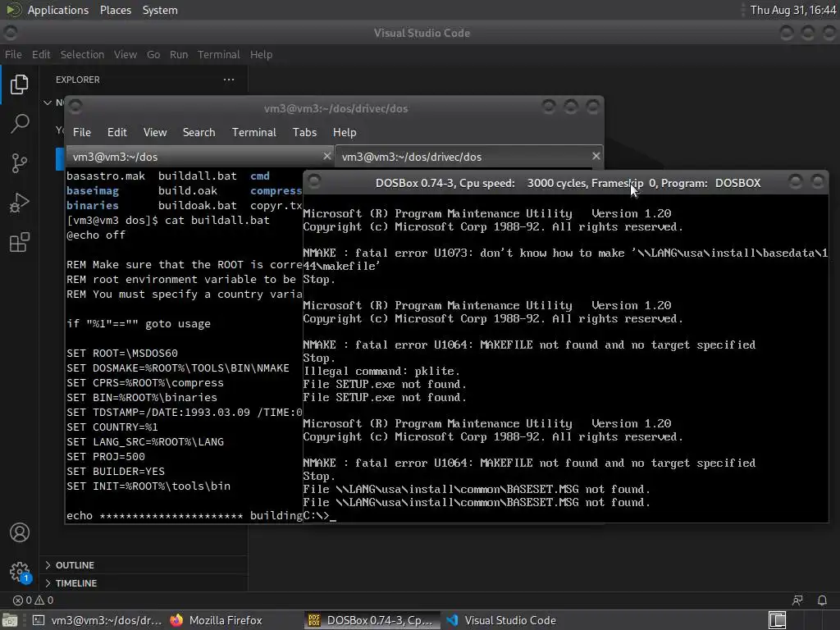Open the terminal window View menu

(x=155, y=132)
